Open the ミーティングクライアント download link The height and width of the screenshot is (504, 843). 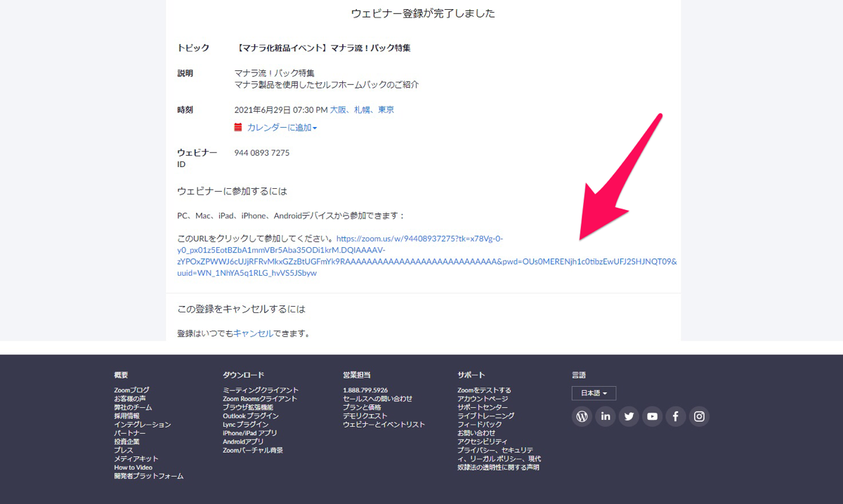click(x=261, y=390)
